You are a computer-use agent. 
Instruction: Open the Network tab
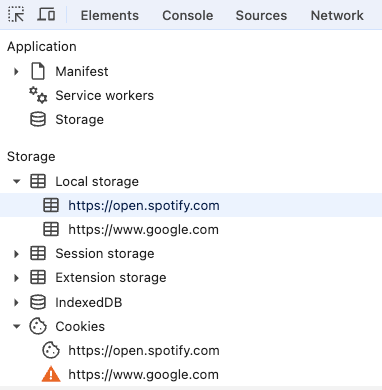337,15
